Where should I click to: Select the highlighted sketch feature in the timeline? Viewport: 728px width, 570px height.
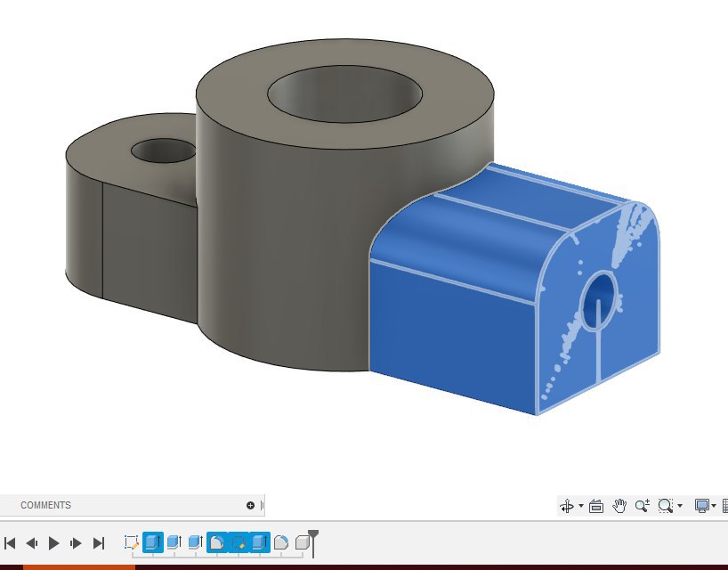(239, 542)
